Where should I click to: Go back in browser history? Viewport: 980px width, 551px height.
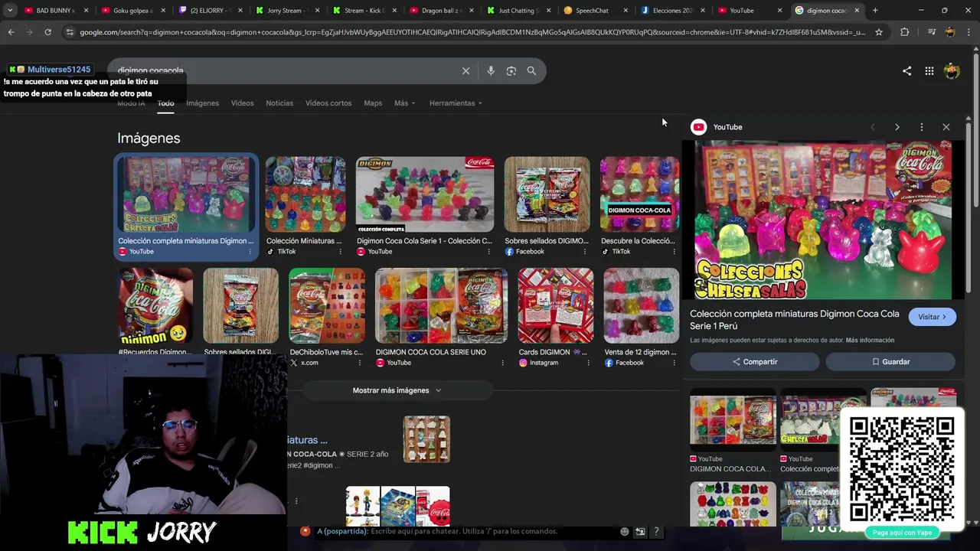(11, 32)
